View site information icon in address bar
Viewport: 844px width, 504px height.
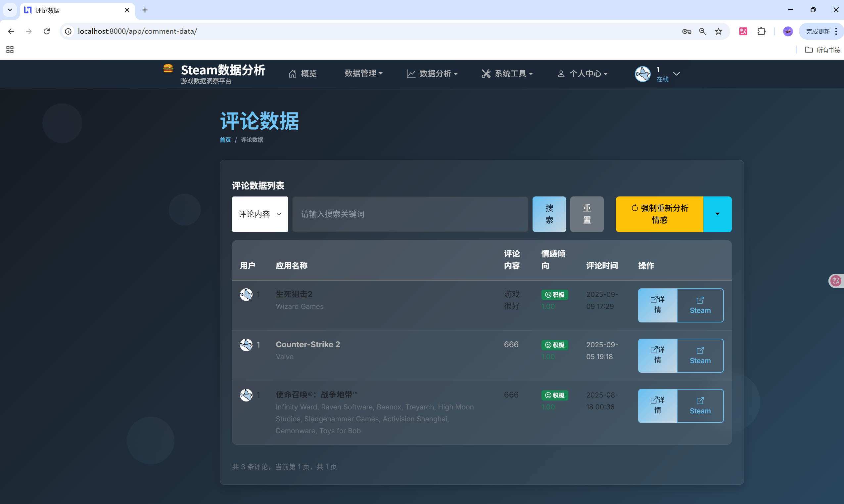click(x=68, y=31)
